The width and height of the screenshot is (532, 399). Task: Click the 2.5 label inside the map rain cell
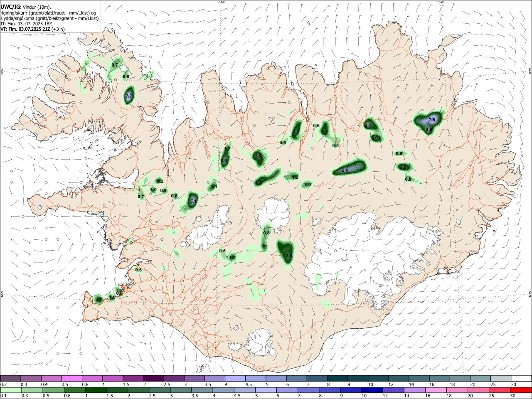[289, 256]
